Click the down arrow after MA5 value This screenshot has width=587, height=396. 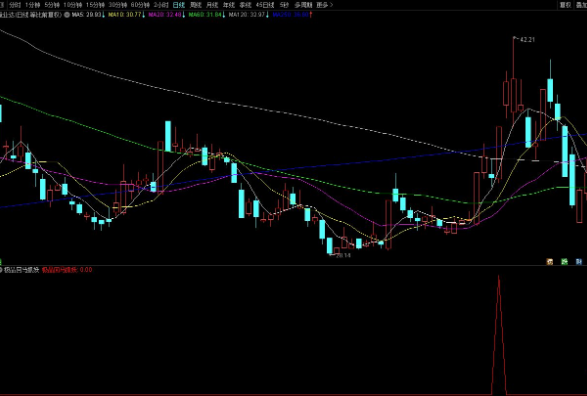[103, 15]
